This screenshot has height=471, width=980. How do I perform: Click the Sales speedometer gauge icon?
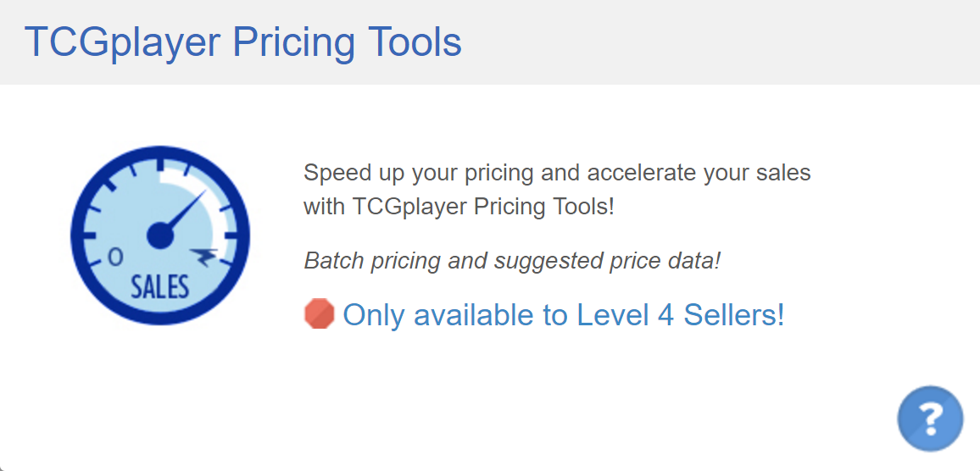point(160,235)
